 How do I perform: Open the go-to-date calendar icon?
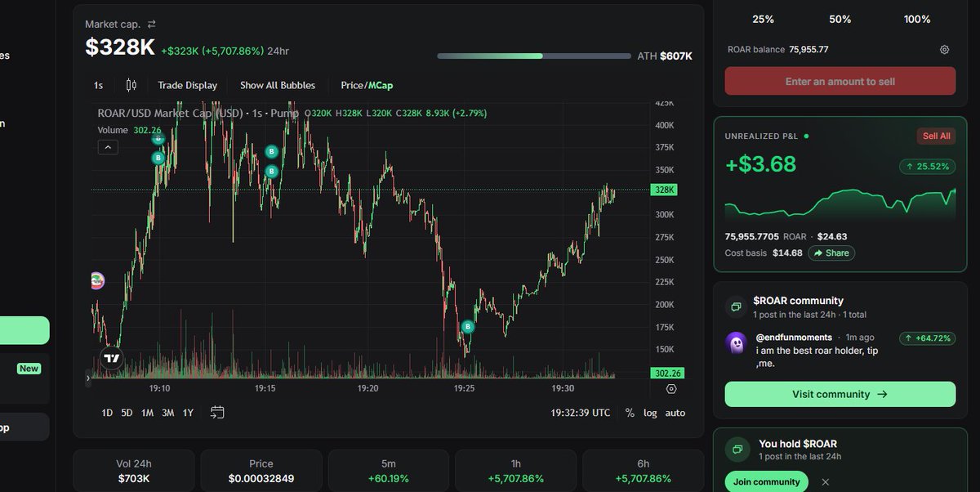pos(217,412)
